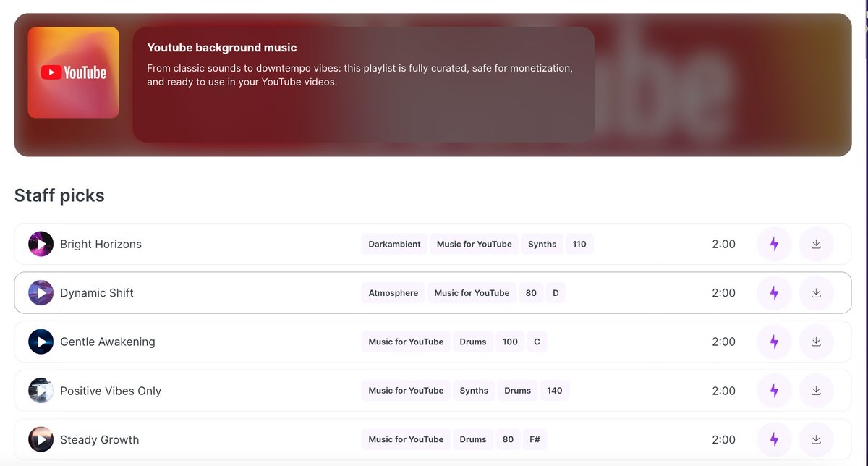Click the Youtube background music heading
Viewport: 868px width, 466px height.
pyautogui.click(x=222, y=48)
